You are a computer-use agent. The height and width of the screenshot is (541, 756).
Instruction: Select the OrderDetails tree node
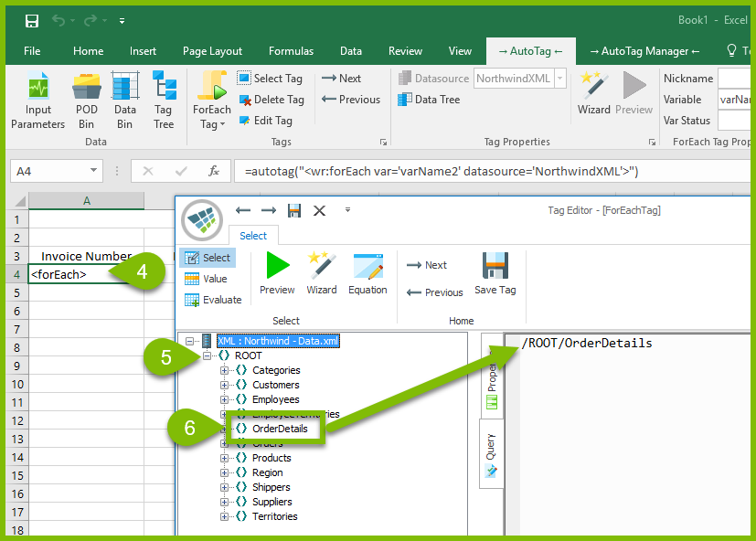click(280, 429)
